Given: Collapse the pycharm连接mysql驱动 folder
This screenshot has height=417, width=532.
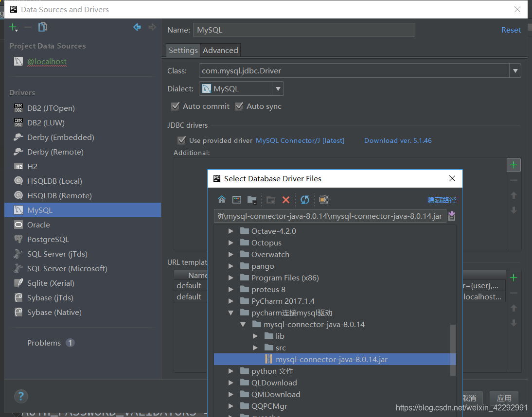Looking at the screenshot, I should tap(231, 313).
